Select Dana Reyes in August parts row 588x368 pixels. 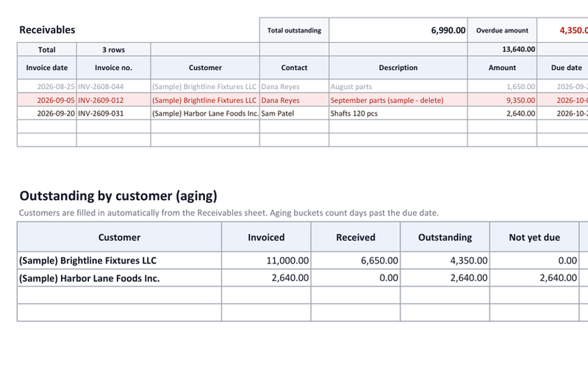[x=295, y=86]
